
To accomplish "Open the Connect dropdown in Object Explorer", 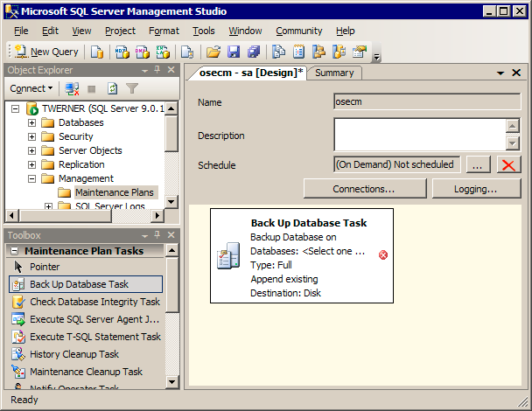I will click(31, 88).
